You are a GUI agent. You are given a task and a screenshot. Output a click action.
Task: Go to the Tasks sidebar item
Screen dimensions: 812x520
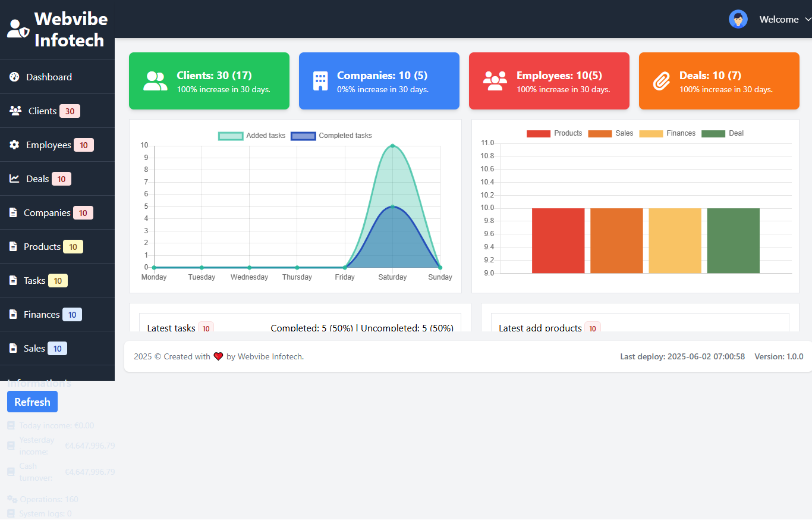[x=34, y=280]
